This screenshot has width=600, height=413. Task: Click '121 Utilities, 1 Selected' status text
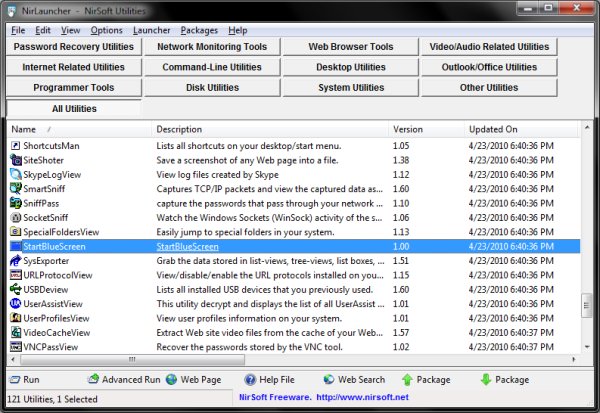tap(52, 399)
